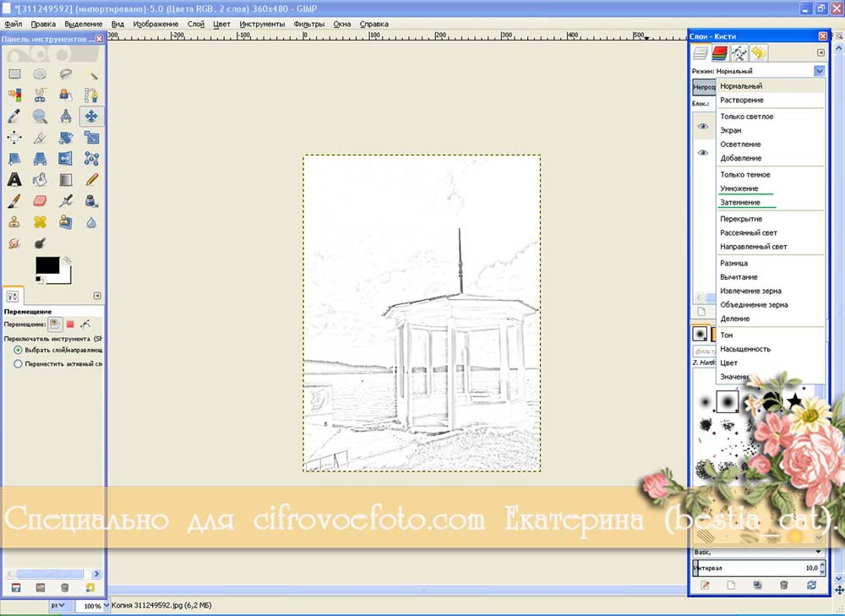Choose the Pencil tool

(91, 179)
